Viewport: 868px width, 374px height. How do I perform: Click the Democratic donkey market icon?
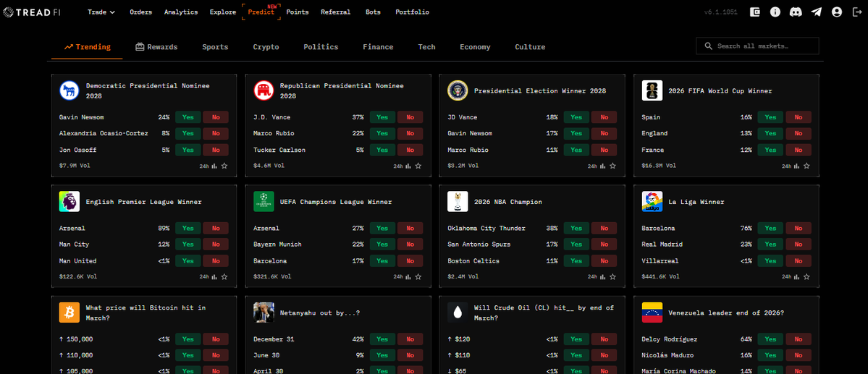coord(69,90)
